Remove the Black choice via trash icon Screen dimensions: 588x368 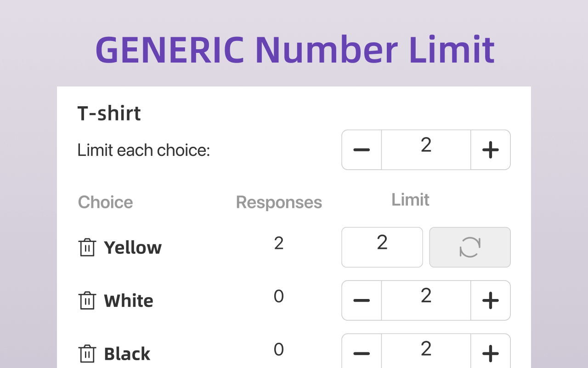pos(87,354)
